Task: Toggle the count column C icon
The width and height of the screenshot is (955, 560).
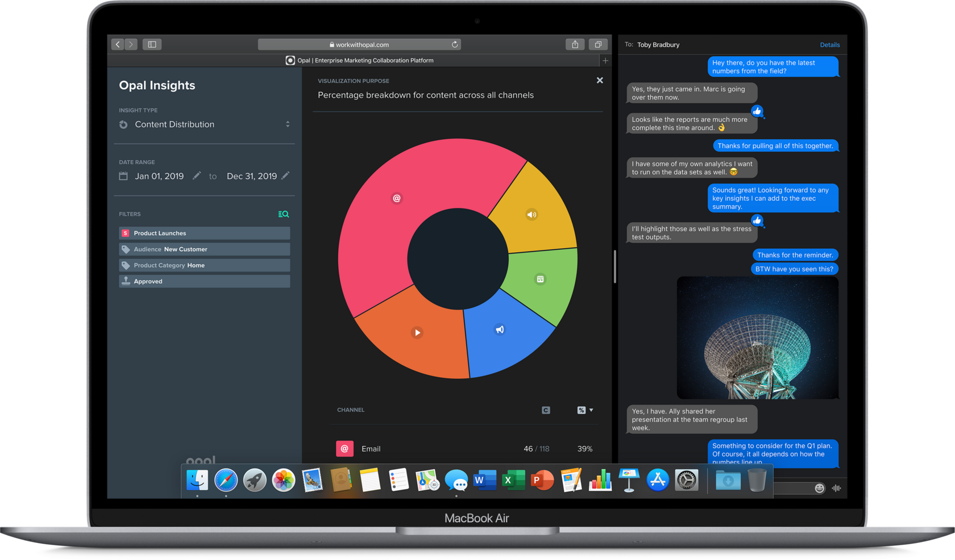Action: coord(546,410)
